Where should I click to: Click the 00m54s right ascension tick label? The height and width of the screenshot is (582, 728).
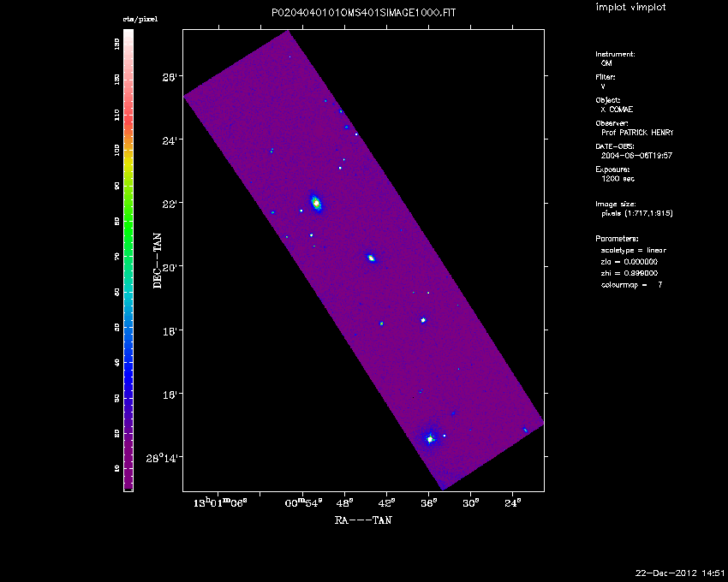[304, 502]
